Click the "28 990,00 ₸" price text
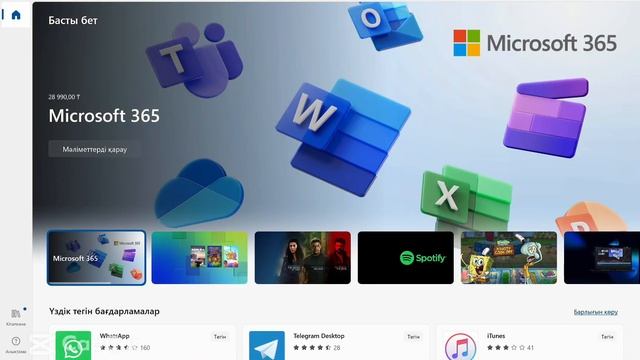This screenshot has height=360, width=640. pos(64,97)
